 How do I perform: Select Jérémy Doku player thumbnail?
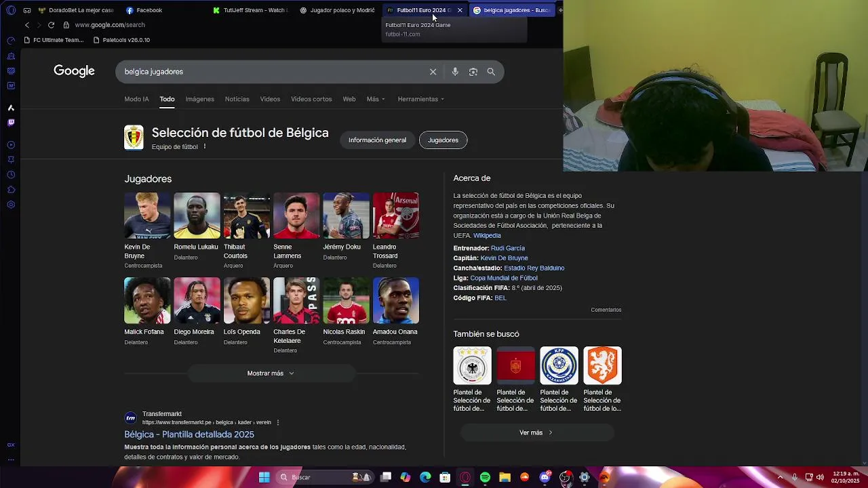(346, 216)
